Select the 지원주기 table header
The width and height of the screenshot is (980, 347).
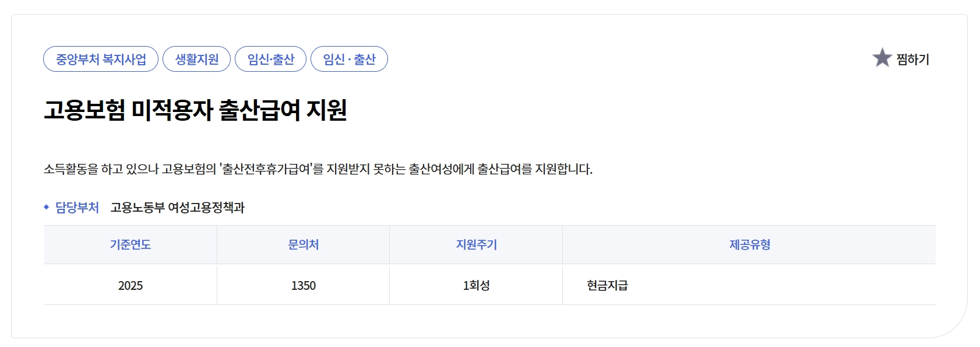coord(475,245)
